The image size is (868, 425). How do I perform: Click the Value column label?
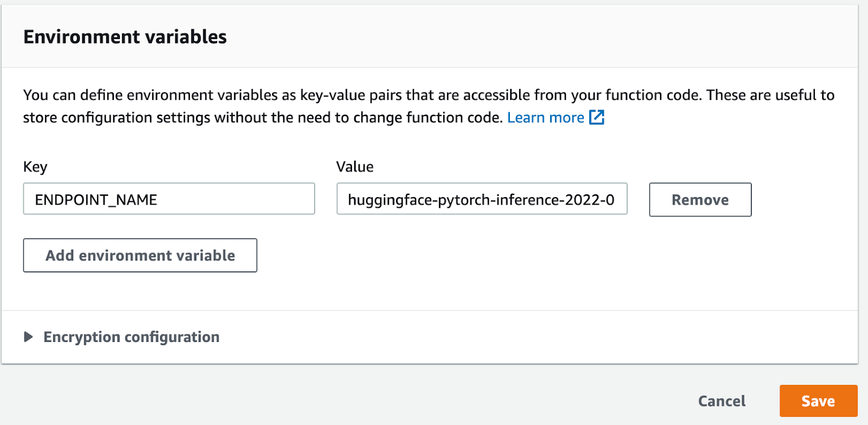[355, 167]
